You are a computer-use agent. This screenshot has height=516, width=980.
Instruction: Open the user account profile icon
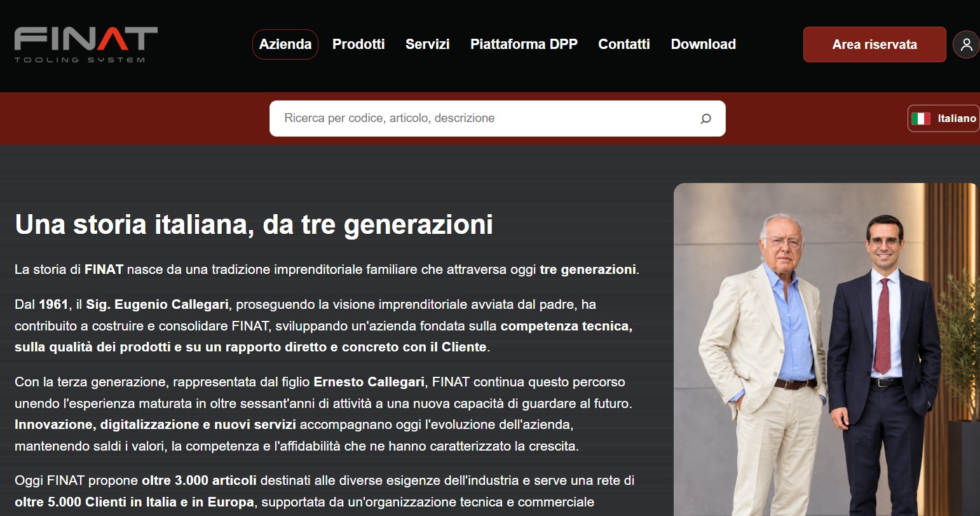966,44
